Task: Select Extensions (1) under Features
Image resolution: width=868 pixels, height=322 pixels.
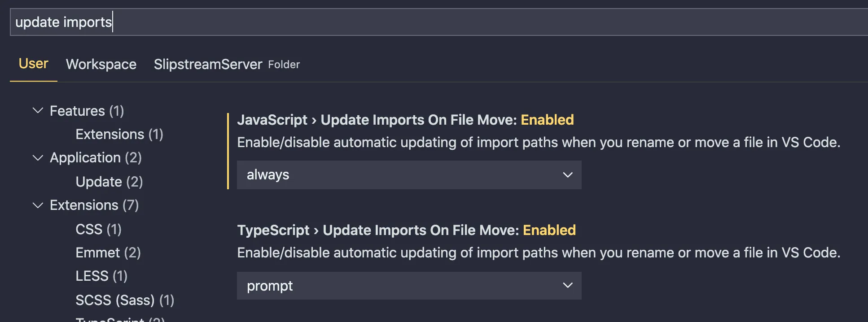Action: tap(119, 134)
